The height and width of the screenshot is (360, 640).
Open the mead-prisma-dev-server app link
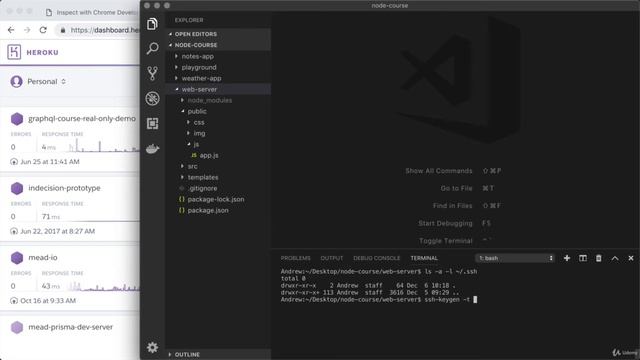point(71,327)
